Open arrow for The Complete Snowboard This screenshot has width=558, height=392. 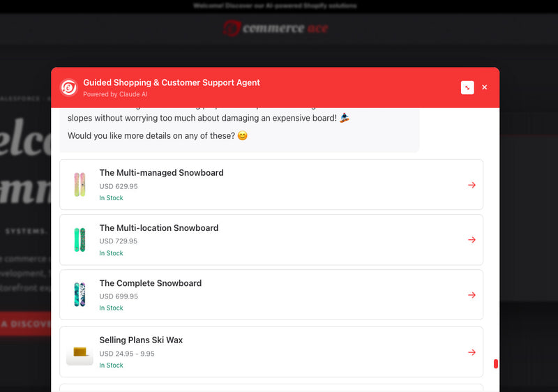(472, 295)
